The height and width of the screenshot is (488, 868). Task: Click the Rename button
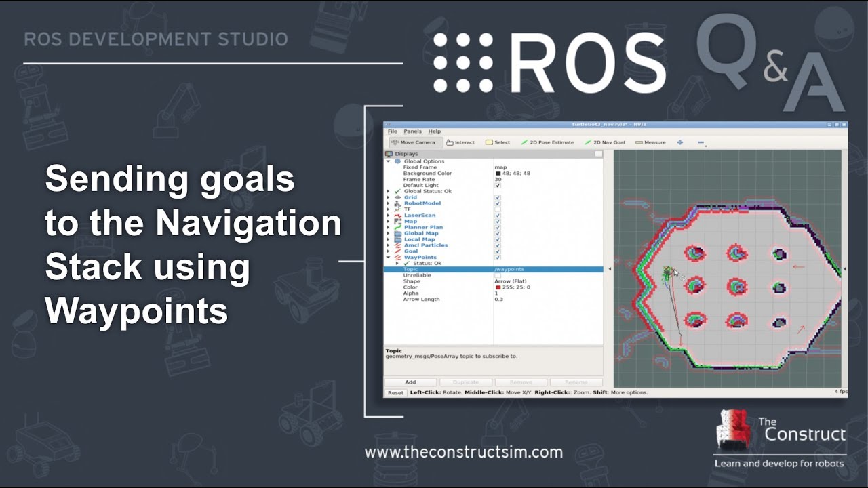click(576, 382)
